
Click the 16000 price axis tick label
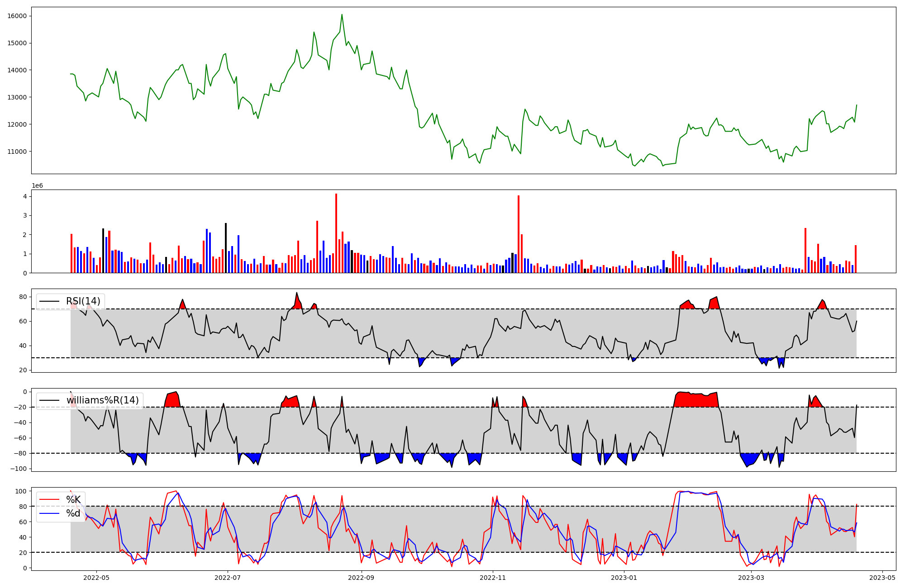pyautogui.click(x=17, y=16)
